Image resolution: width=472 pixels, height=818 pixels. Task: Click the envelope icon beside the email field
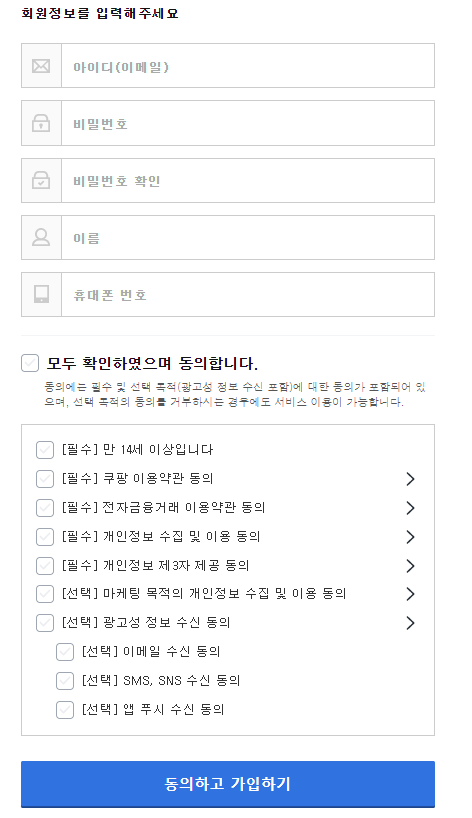[41, 66]
